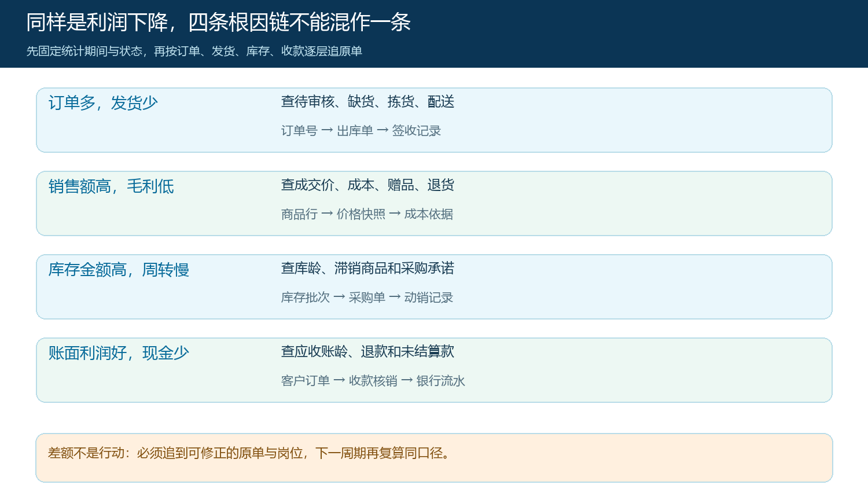Select the text 查成交价、成本、赠品、退货
The width and height of the screenshot is (868, 492).
click(x=367, y=185)
